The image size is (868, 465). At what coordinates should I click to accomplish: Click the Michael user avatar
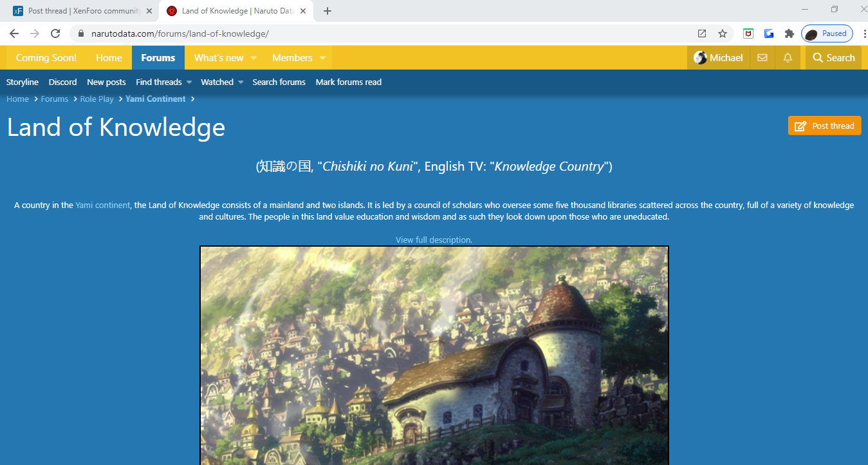tap(700, 58)
